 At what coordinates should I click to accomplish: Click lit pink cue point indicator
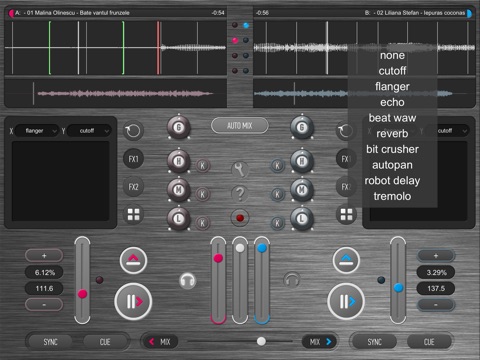(235, 40)
